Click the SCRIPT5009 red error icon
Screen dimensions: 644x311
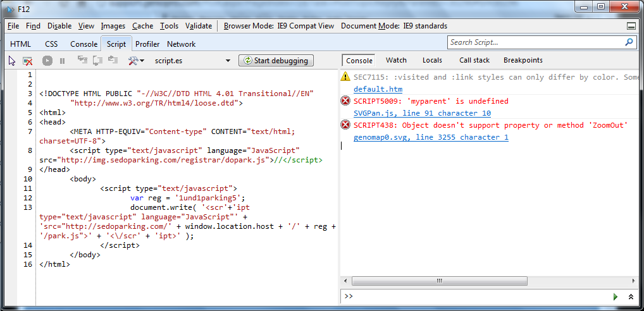(x=346, y=101)
